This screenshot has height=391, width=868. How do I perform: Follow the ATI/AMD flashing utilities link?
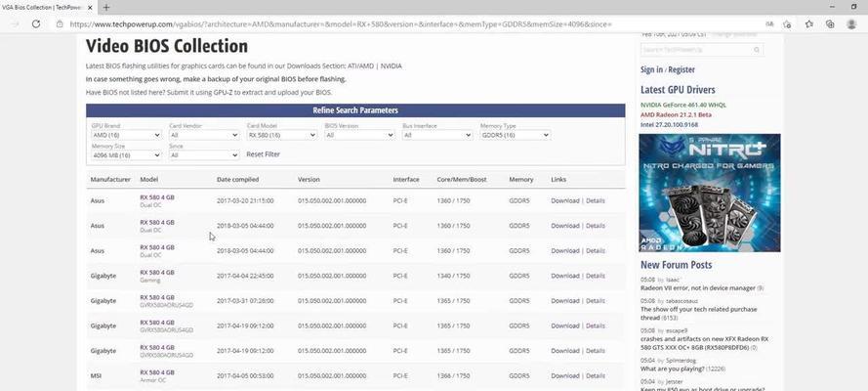click(361, 65)
